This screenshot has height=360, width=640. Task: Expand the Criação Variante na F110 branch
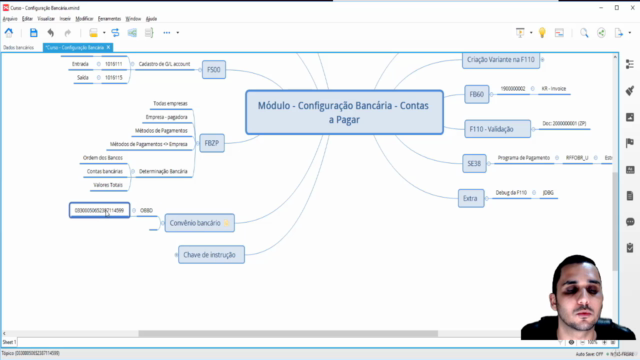[542, 60]
